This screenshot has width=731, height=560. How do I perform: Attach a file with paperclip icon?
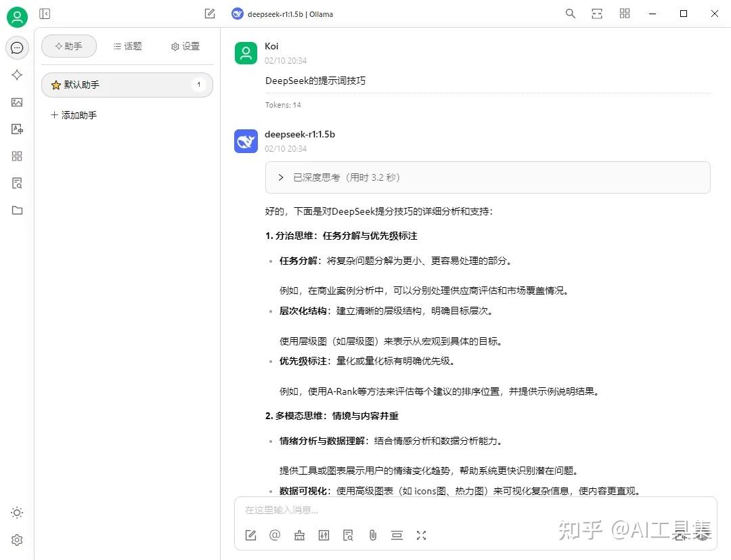372,536
